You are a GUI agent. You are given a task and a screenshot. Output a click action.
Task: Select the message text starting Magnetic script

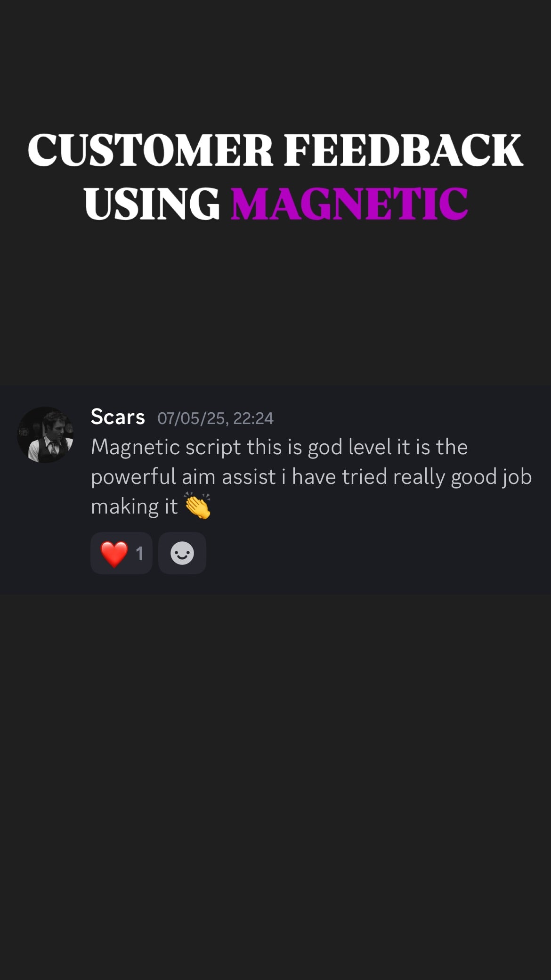(x=311, y=477)
